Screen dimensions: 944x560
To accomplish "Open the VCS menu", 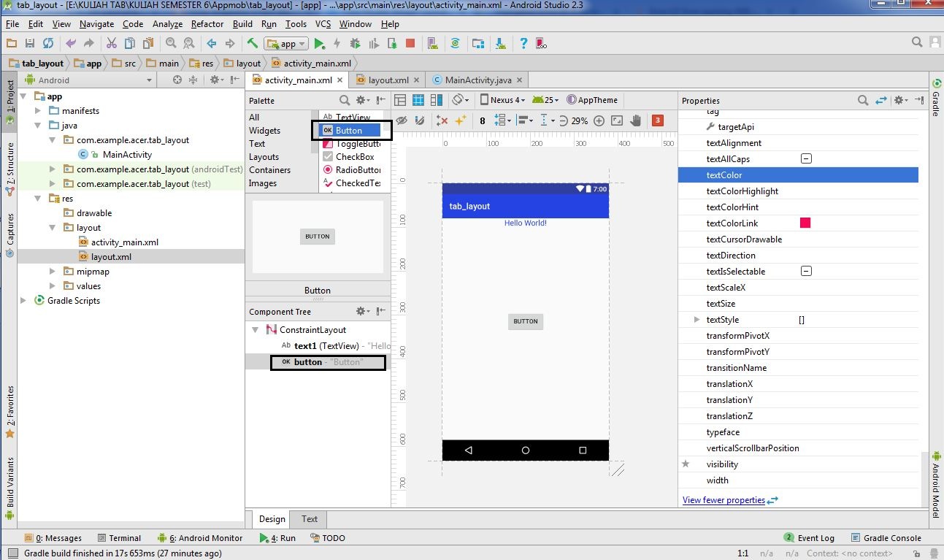I will click(x=323, y=24).
